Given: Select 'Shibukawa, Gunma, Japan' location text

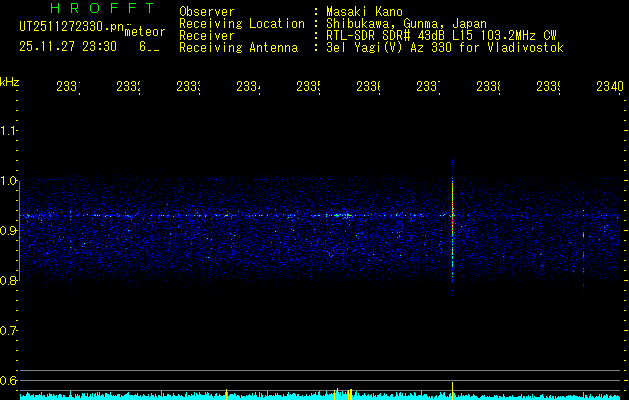Looking at the screenshot, I should tap(406, 24).
